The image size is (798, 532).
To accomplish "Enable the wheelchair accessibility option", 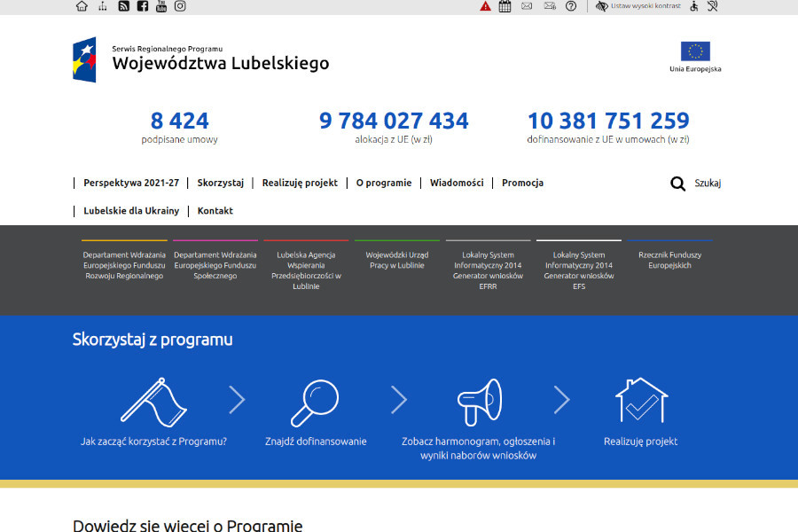I will (x=692, y=7).
